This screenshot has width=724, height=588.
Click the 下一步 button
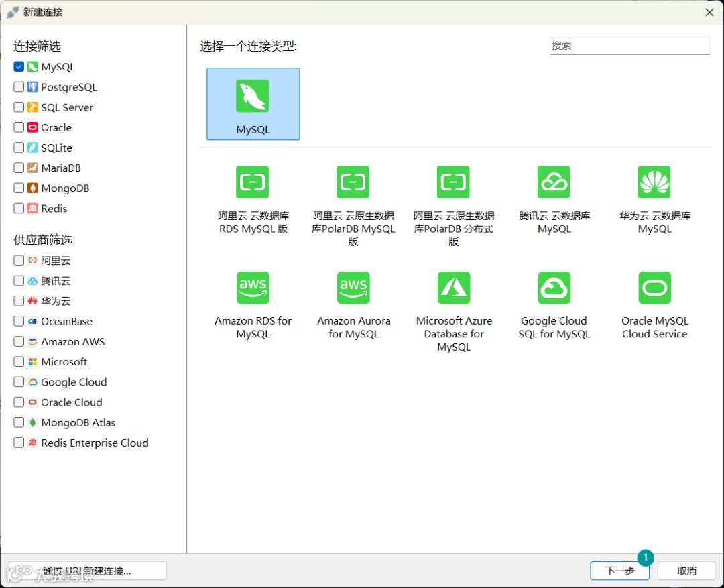[619, 571]
